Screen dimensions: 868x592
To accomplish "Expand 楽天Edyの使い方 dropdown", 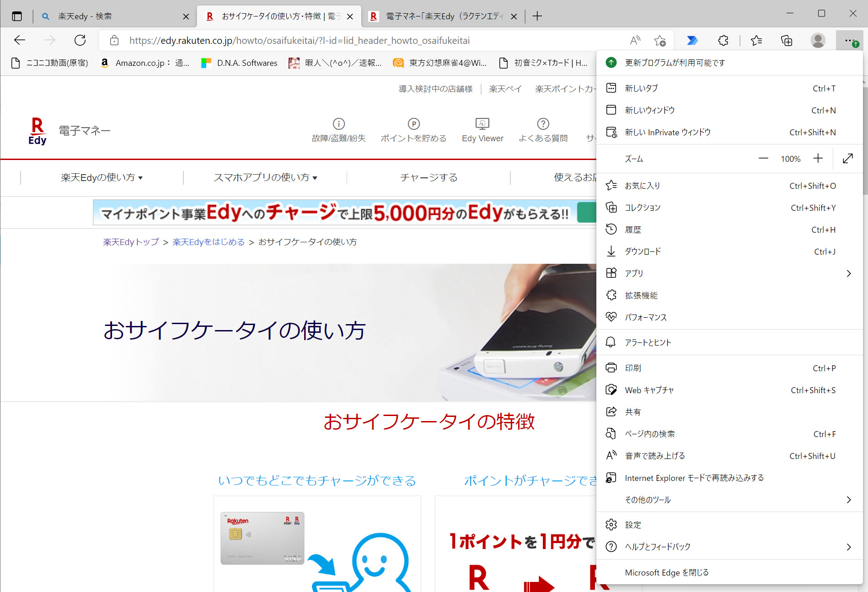I will pyautogui.click(x=102, y=177).
